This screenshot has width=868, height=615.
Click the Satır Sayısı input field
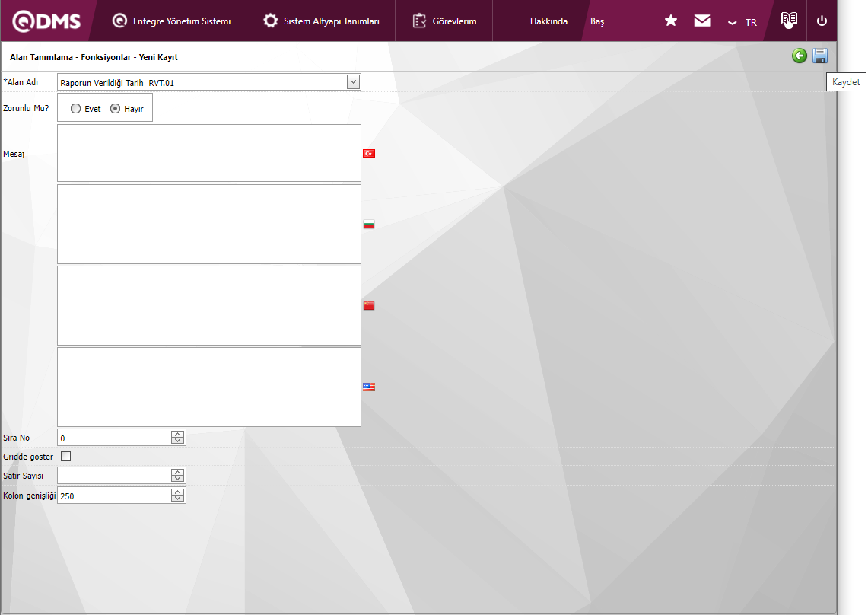[x=114, y=476]
